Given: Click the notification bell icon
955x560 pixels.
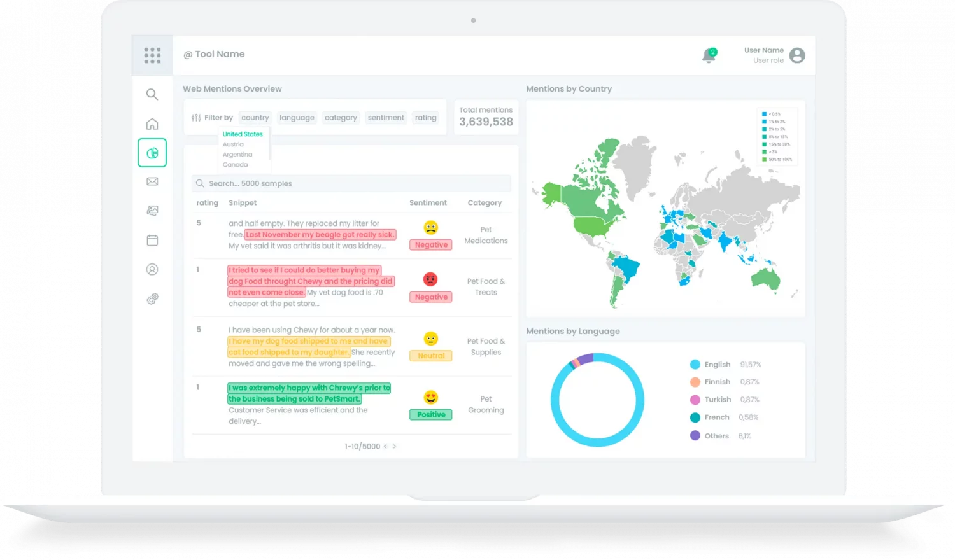Looking at the screenshot, I should pyautogui.click(x=709, y=56).
